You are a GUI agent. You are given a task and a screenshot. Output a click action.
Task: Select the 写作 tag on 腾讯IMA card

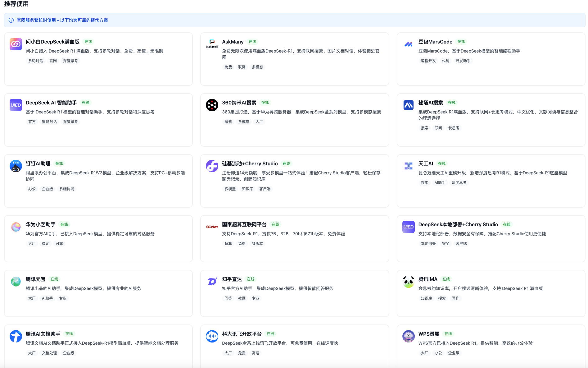(x=455, y=298)
